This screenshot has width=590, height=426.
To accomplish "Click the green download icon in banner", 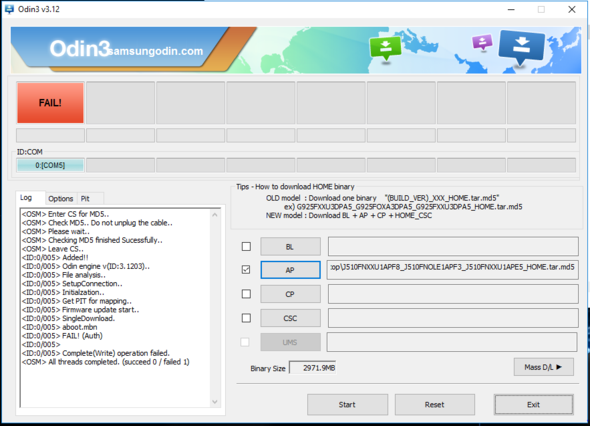I will click(x=385, y=48).
